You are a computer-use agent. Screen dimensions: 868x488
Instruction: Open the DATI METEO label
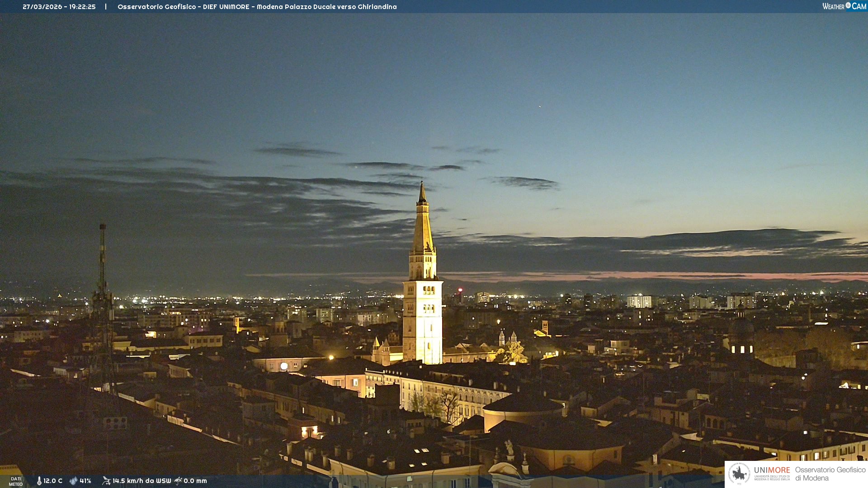[16, 481]
